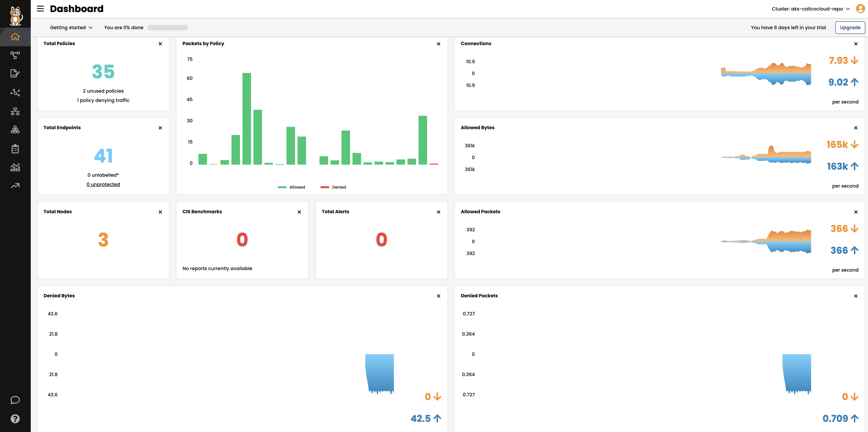Click 'No reports currently available' text

click(x=217, y=269)
